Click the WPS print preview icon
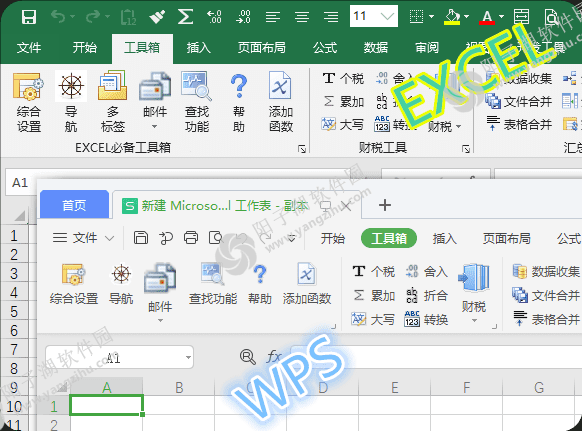 pyautogui.click(x=216, y=238)
